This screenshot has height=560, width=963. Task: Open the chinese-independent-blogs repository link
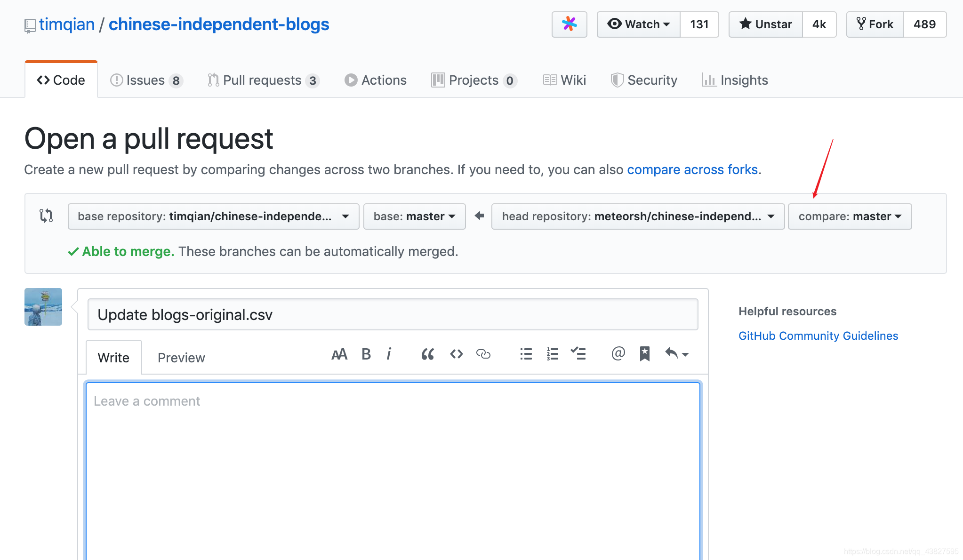coord(219,24)
